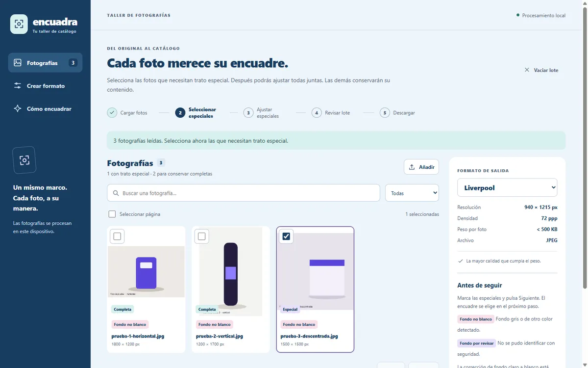Go to step 5 Descargar
Screen dimensions: 588x368
click(397, 113)
